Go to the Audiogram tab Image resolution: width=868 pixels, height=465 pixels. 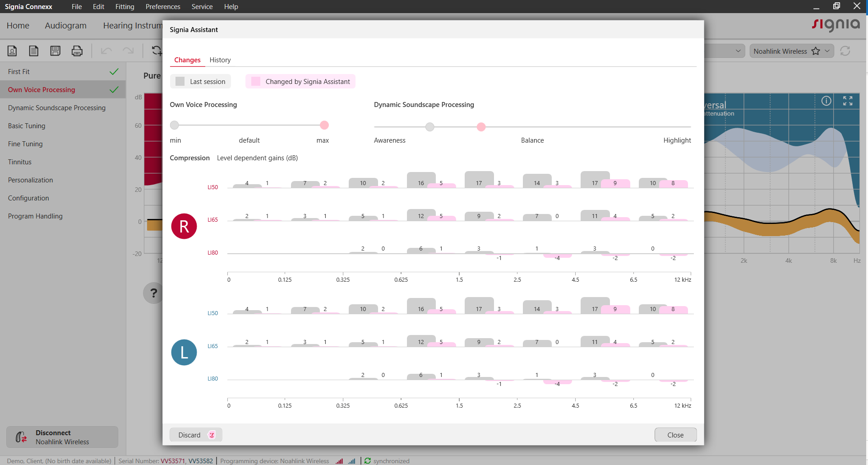point(66,26)
